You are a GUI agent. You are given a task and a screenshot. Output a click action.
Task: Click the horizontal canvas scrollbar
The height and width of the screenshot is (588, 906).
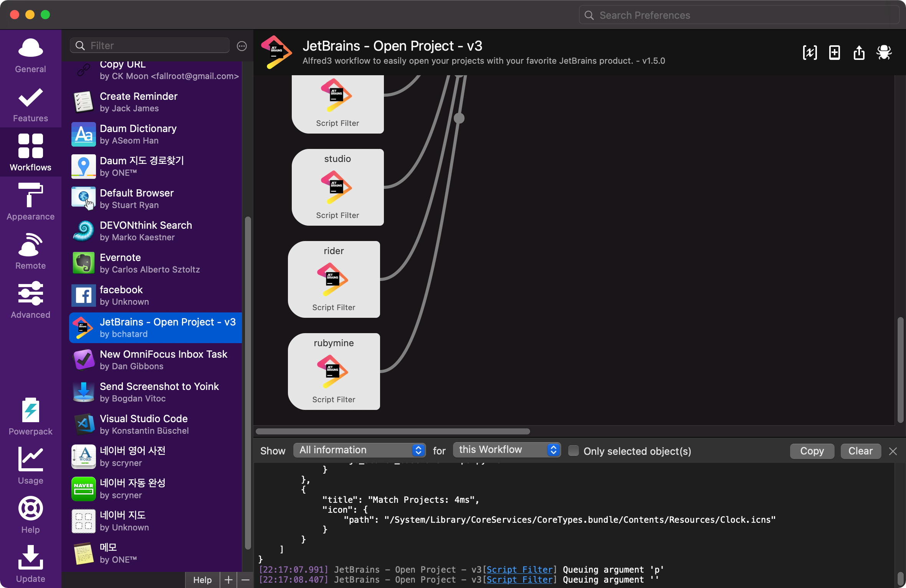(x=392, y=431)
